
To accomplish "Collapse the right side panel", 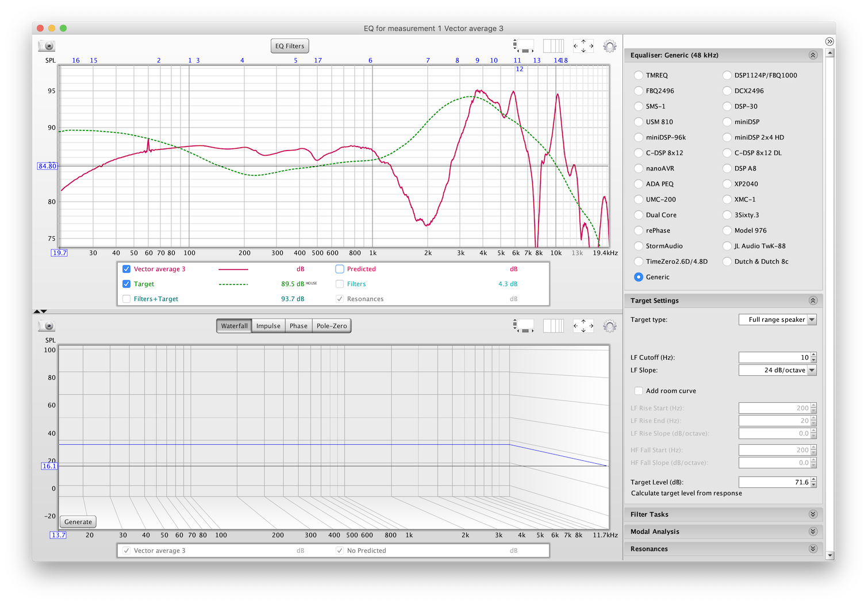I will click(829, 41).
